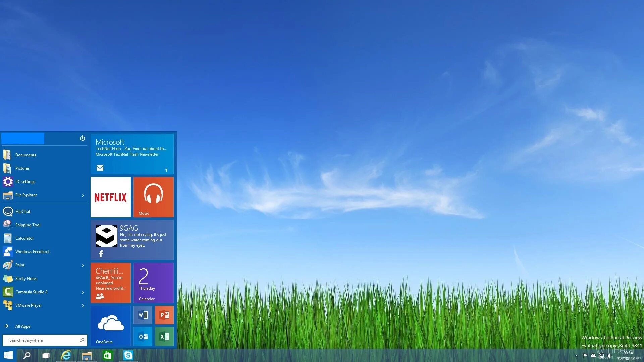Viewport: 644px width, 362px height.
Task: Launch PowerPoint from the small tile
Action: point(164,315)
